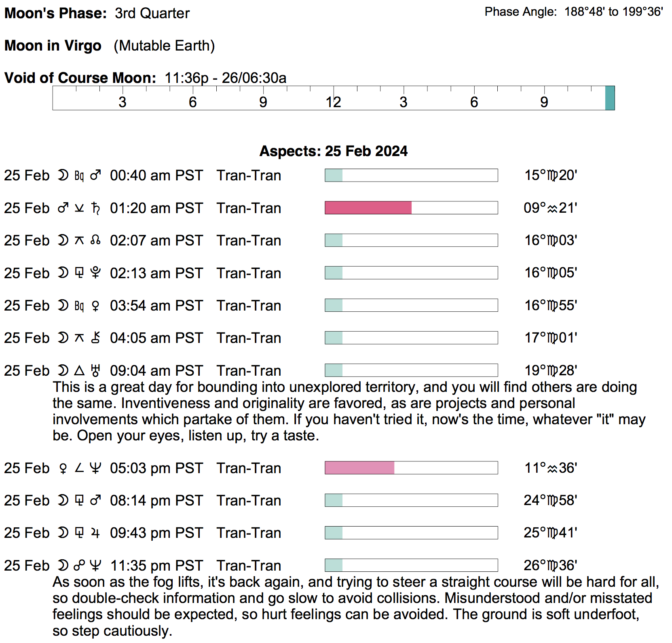The height and width of the screenshot is (643, 672).
Task: Click the Saturn glyph in the 01:20 am aspect
Action: [95, 208]
